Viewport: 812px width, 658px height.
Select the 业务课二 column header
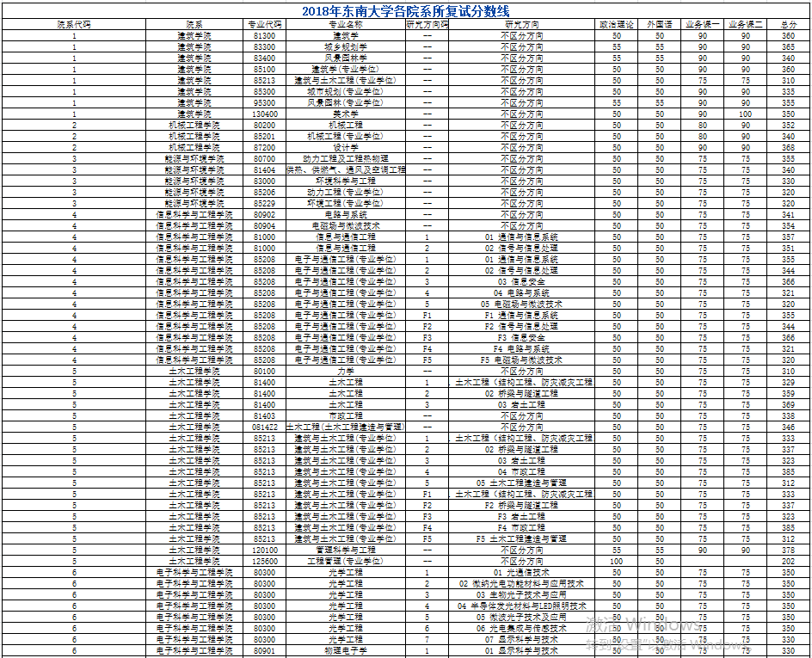point(746,24)
